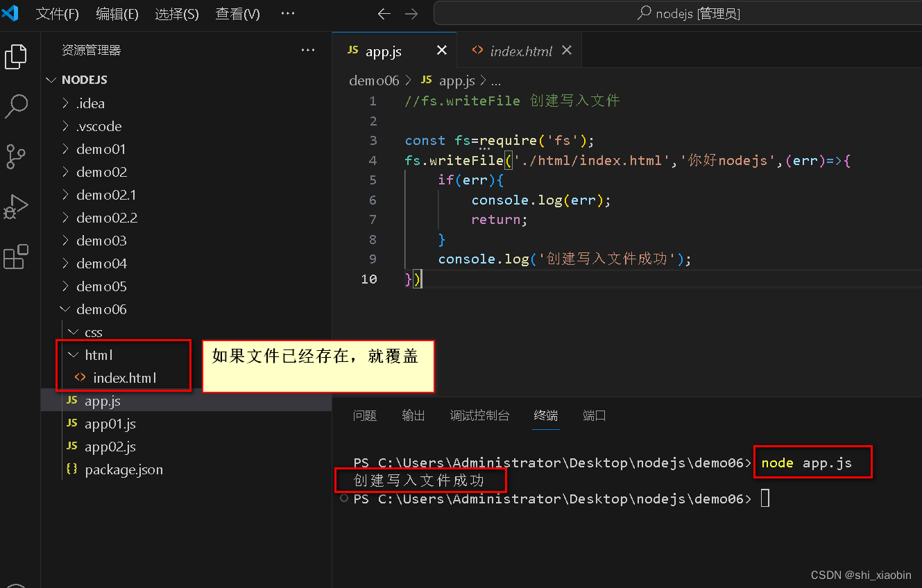This screenshot has height=588, width=922.
Task: Click the demo06 breadcrumb item
Action: pyautogui.click(x=374, y=80)
